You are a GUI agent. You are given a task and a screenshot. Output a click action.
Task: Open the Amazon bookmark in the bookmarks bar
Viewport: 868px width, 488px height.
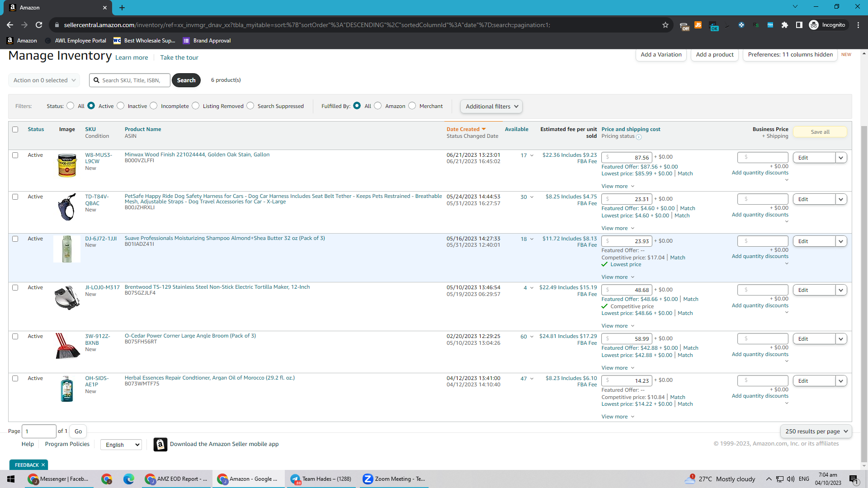click(x=22, y=41)
